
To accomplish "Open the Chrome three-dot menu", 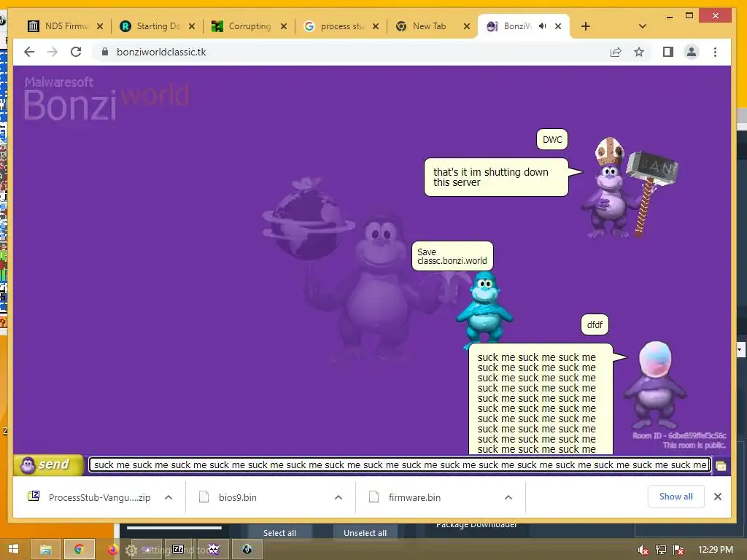I will pyautogui.click(x=715, y=52).
